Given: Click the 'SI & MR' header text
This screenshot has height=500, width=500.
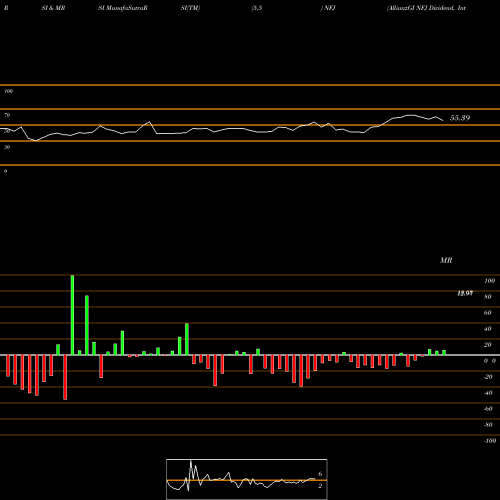Looking at the screenshot, I should tap(53, 8).
